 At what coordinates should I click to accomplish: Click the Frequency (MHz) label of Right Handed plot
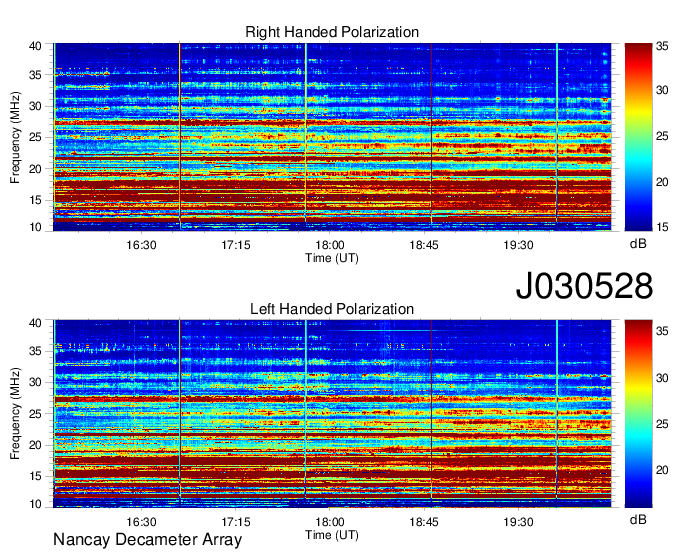click(x=15, y=137)
